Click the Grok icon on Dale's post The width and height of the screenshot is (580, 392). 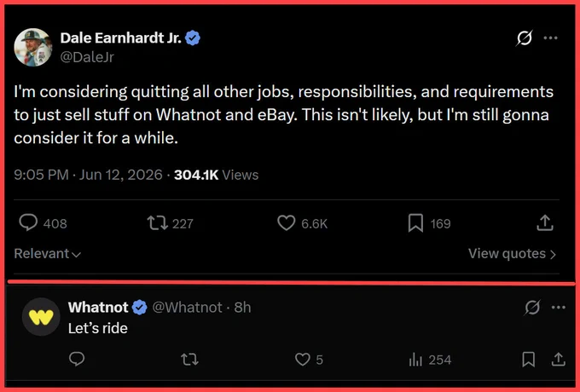pos(525,37)
